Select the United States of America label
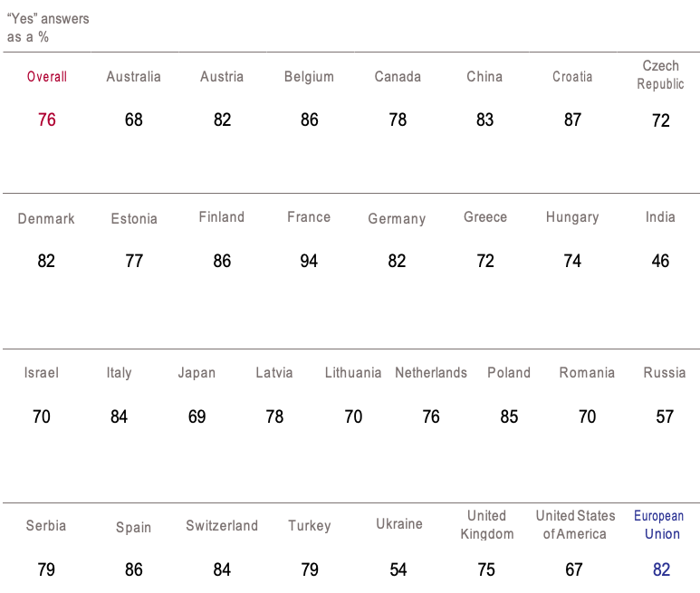The image size is (700, 593). (575, 525)
